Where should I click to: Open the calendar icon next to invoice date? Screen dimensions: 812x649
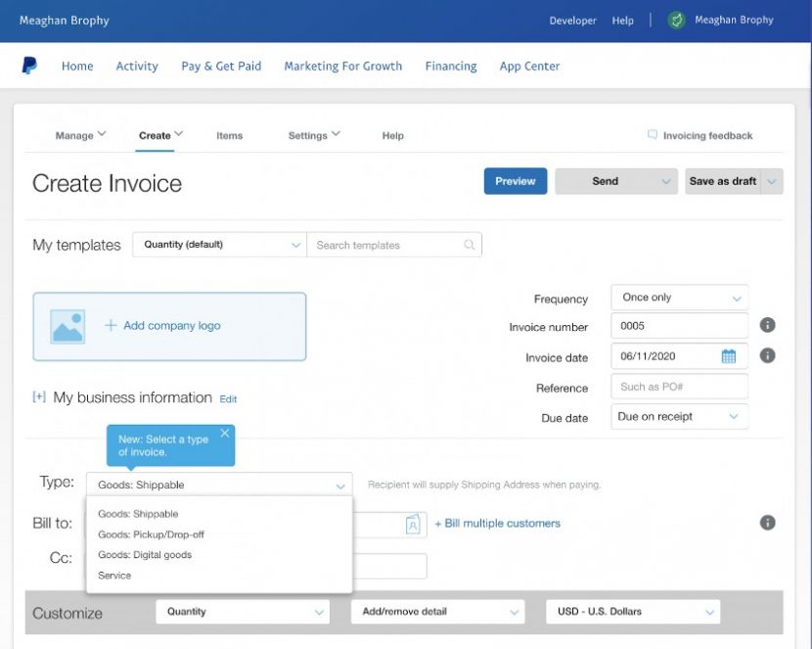click(728, 355)
